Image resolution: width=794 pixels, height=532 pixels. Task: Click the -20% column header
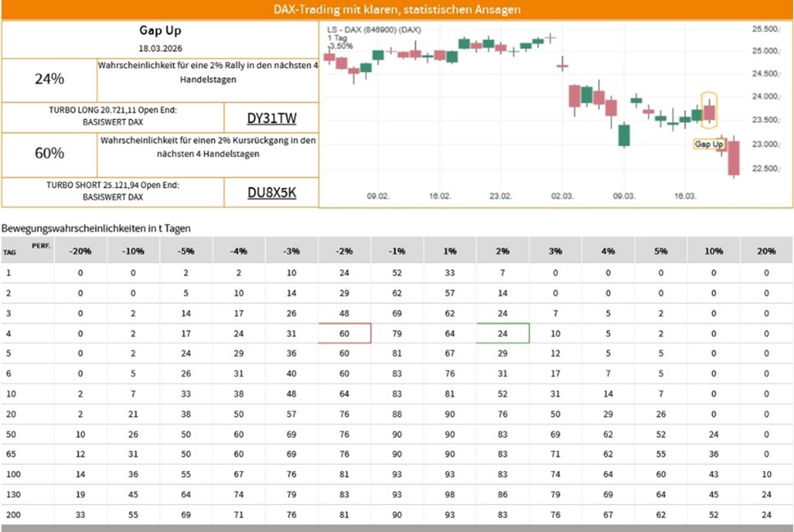pos(80,251)
